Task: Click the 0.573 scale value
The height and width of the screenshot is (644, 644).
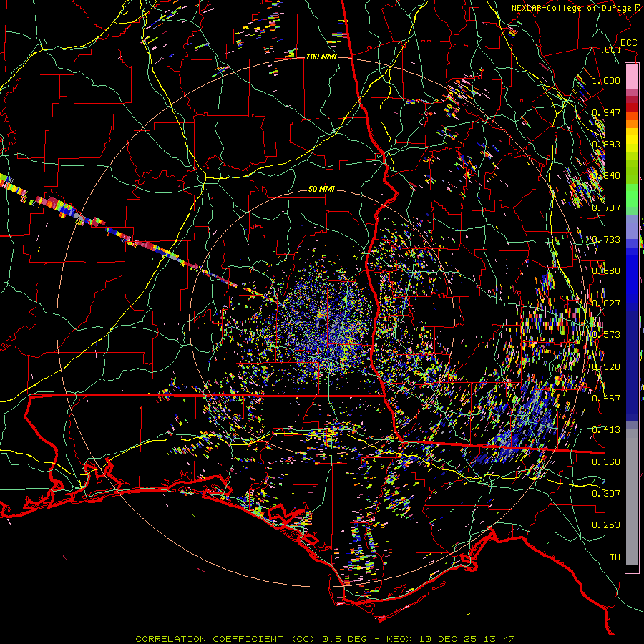Action: tap(606, 335)
